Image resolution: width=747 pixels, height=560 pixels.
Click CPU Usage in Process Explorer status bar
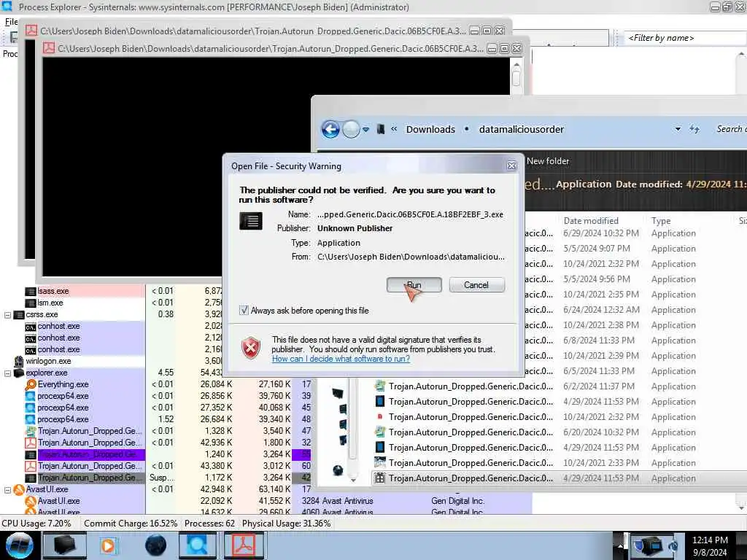click(36, 524)
